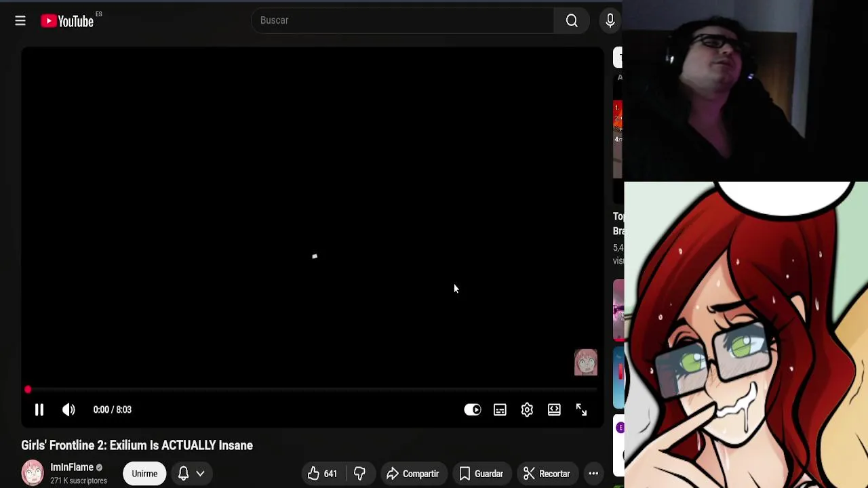Enter full screen mode
Viewport: 868px width, 488px height.
(x=581, y=409)
